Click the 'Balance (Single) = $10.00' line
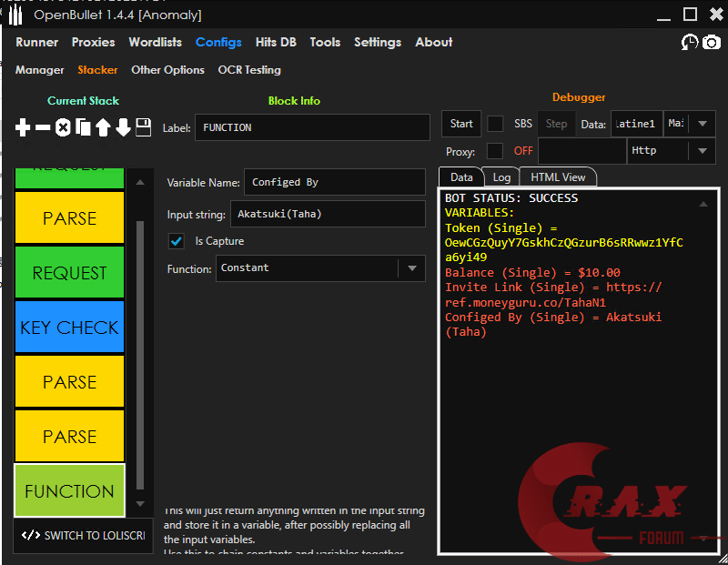 (x=532, y=273)
